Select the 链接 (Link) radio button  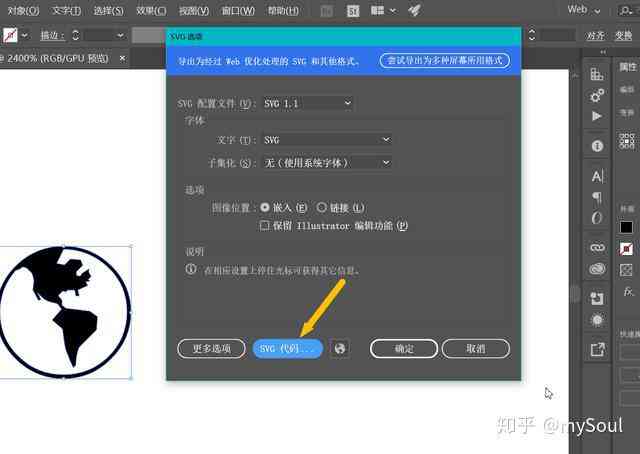pos(322,207)
